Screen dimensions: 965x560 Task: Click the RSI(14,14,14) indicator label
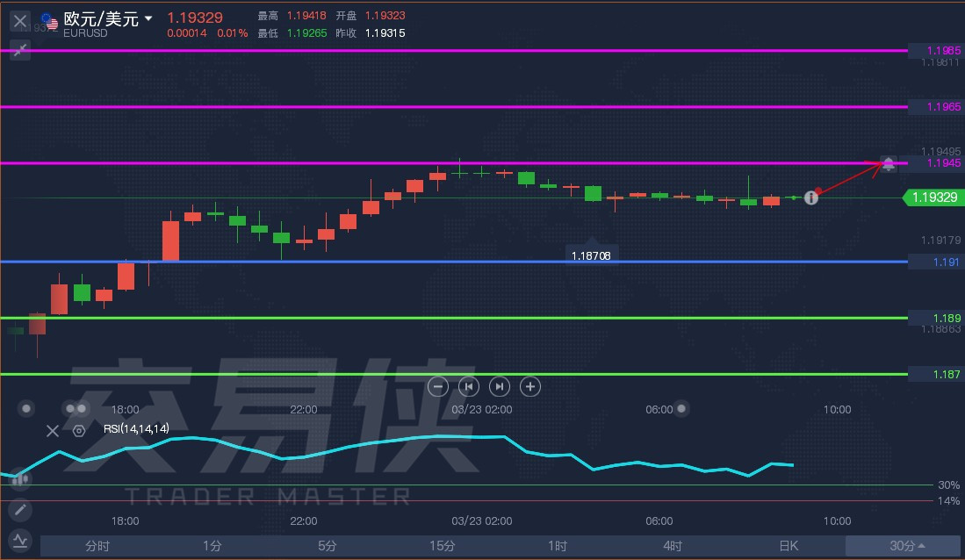[136, 429]
